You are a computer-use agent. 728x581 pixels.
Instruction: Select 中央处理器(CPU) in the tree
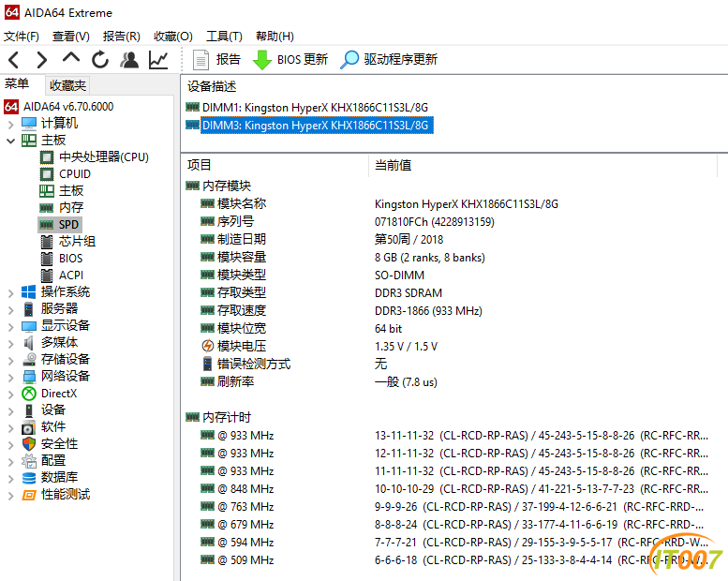(103, 157)
